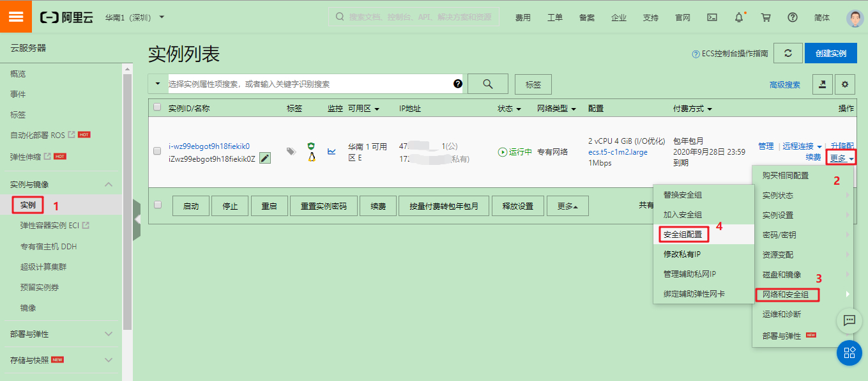The image size is (868, 381).
Task: Open the help question mark icon
Action: (793, 17)
